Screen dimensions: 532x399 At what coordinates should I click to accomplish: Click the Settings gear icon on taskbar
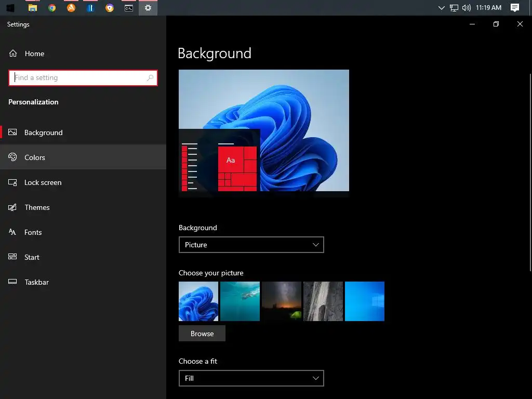pos(148,8)
